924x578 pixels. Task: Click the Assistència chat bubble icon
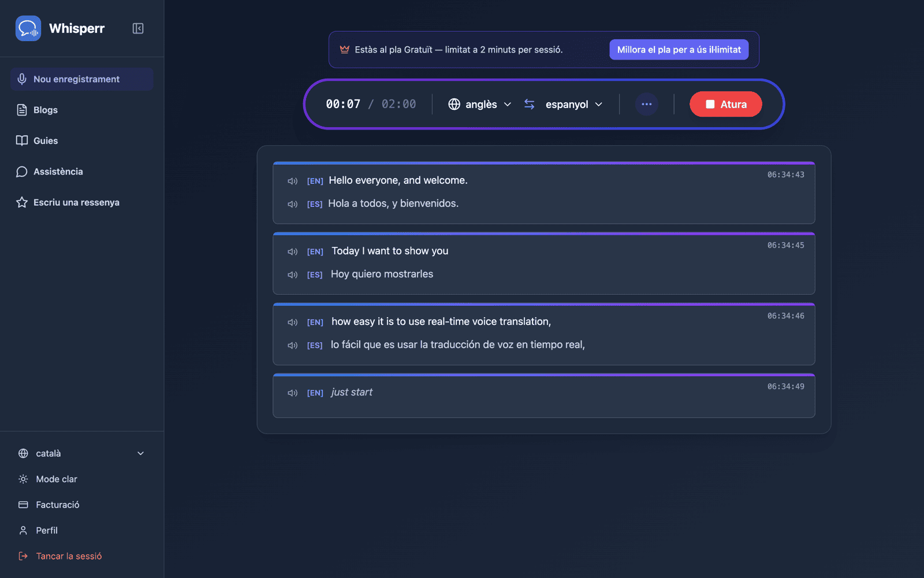(x=22, y=172)
